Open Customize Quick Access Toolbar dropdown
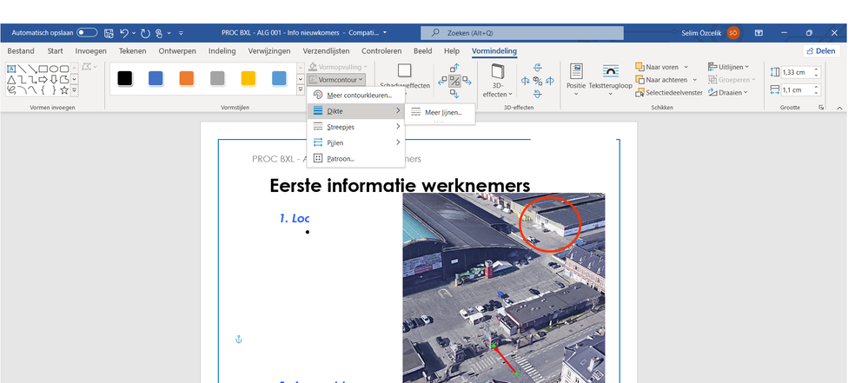This screenshot has height=383, width=868. tap(181, 33)
